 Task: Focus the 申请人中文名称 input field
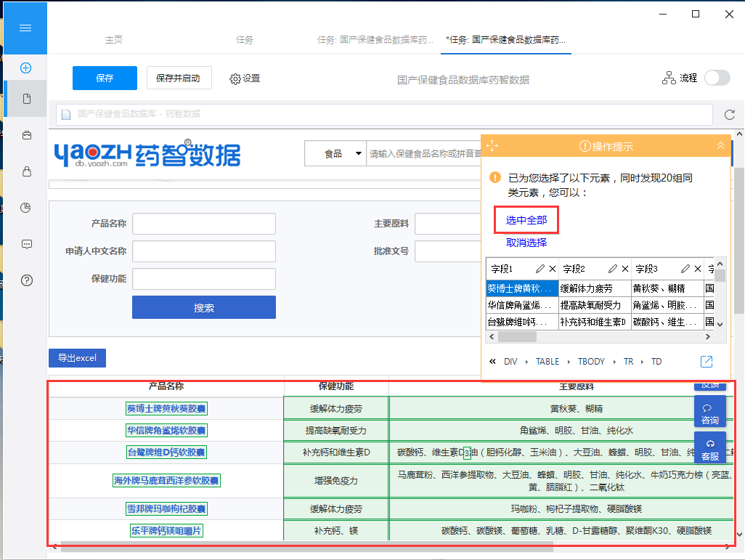(204, 251)
